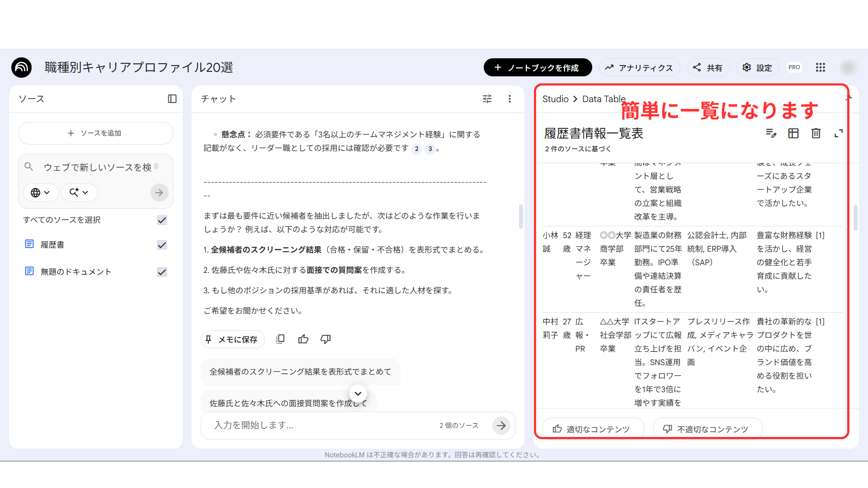
Task: Delete the data table via trash icon
Action: point(816,133)
